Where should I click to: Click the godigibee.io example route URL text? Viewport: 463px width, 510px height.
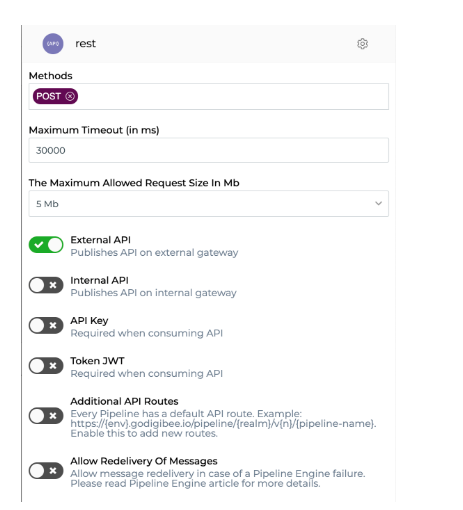tap(223, 424)
